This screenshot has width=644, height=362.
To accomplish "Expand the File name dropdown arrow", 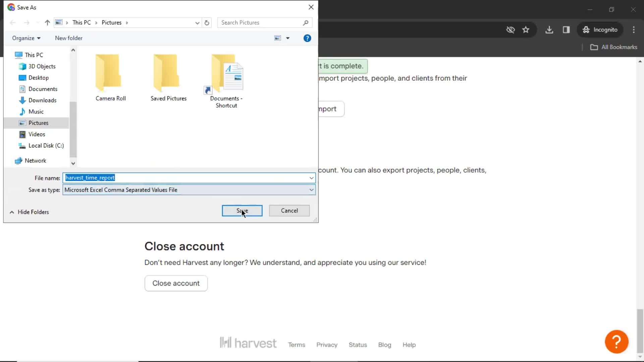I will click(312, 178).
